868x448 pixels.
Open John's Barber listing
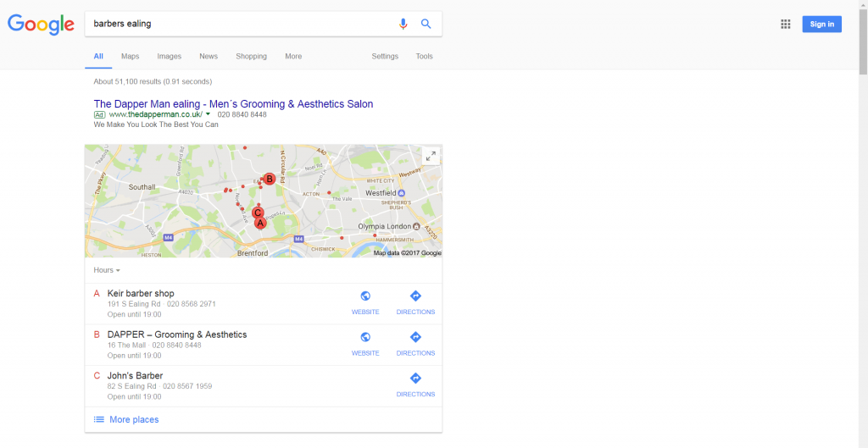(x=135, y=375)
